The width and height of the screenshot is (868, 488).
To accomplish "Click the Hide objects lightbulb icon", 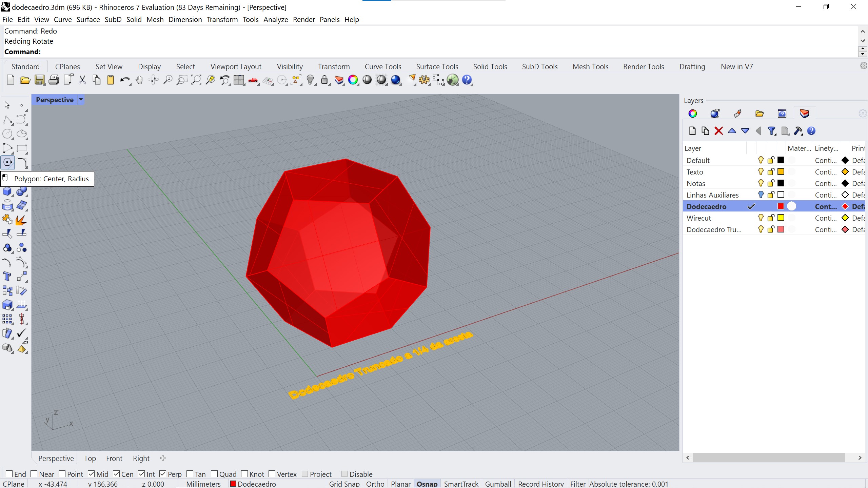I will (310, 80).
